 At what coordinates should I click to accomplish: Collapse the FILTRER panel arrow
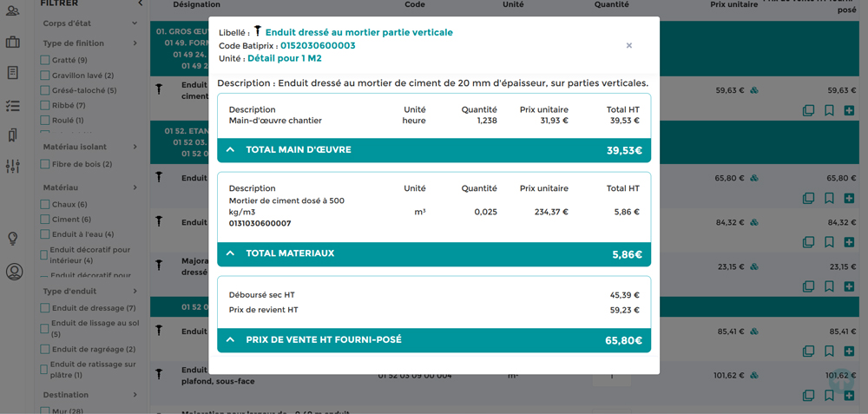[x=141, y=3]
